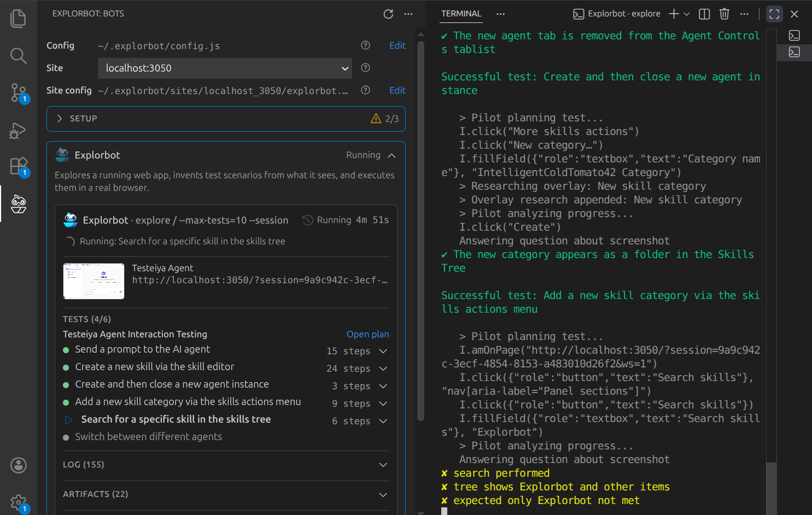
Task: Create a new terminal with plus icon
Action: tap(674, 14)
